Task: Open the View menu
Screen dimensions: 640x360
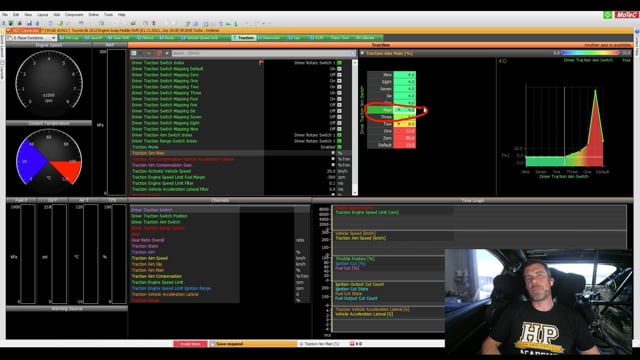Action: click(x=28, y=15)
